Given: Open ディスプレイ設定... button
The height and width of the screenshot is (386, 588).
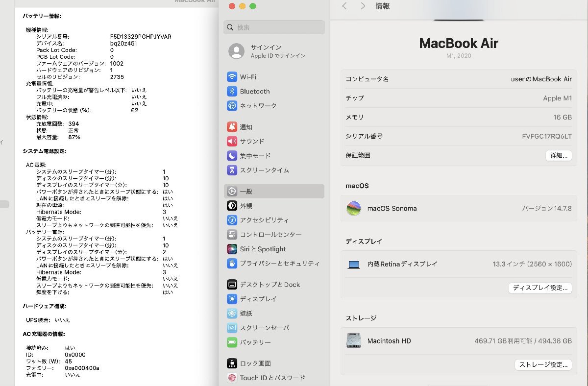Looking at the screenshot, I should [x=540, y=288].
